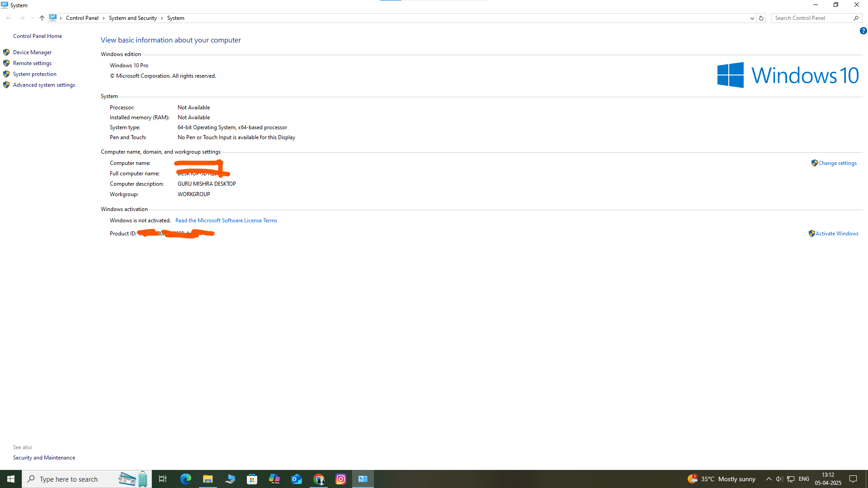Open the blue help question mark icon
Screen dimensions: 868x488
point(863,31)
